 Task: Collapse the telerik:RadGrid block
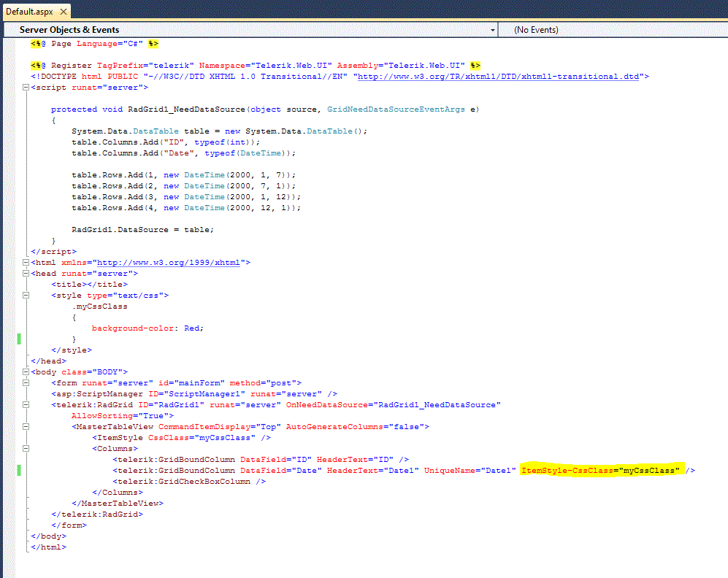[26, 405]
